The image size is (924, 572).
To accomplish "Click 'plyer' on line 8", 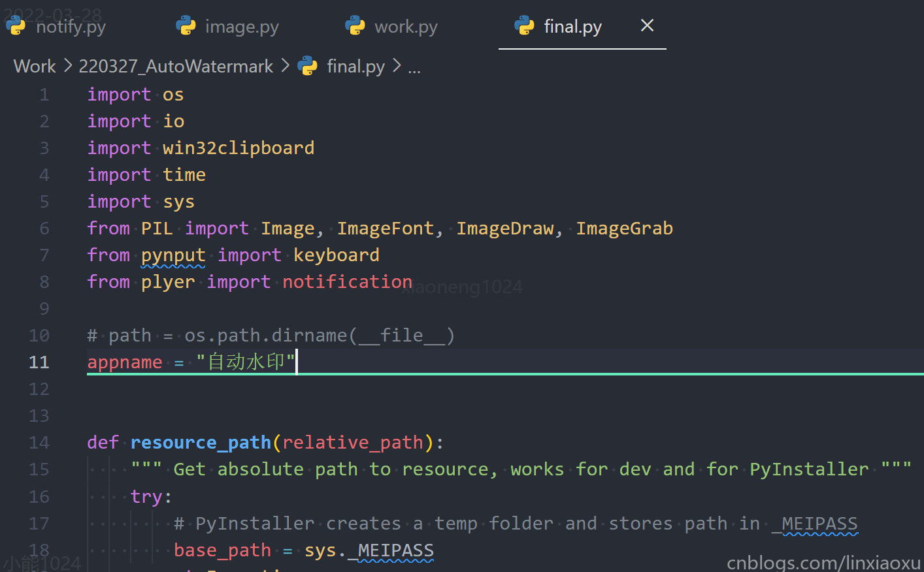I will tap(168, 282).
